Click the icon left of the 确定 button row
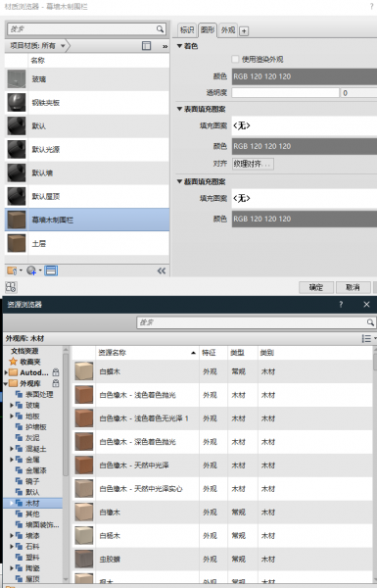The height and width of the screenshot is (588, 377). 11,287
